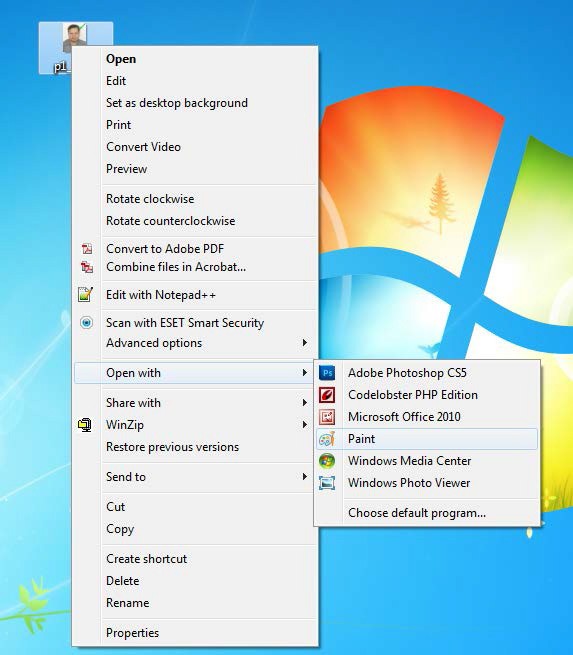Click the ESET Smart Security eye icon

pyautogui.click(x=86, y=322)
